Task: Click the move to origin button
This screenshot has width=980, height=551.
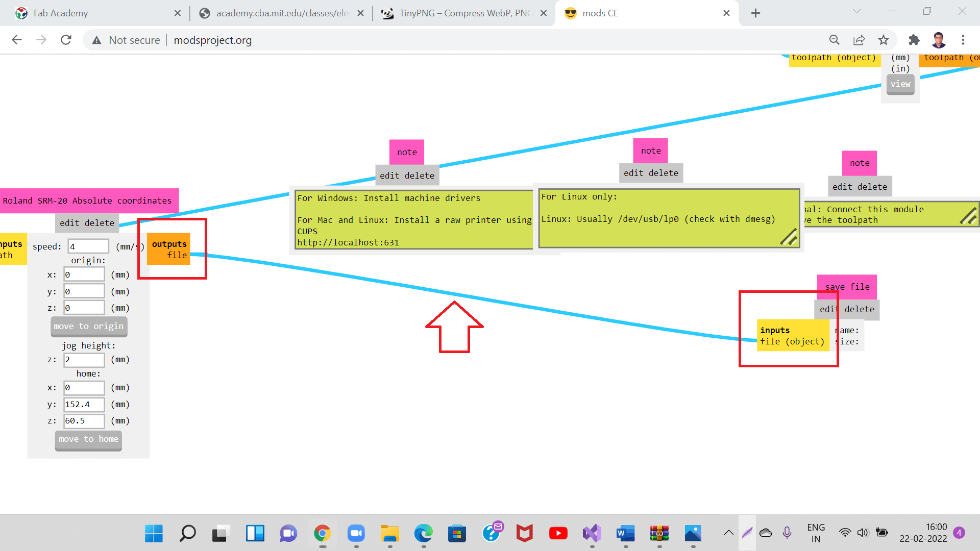Action: [89, 327]
